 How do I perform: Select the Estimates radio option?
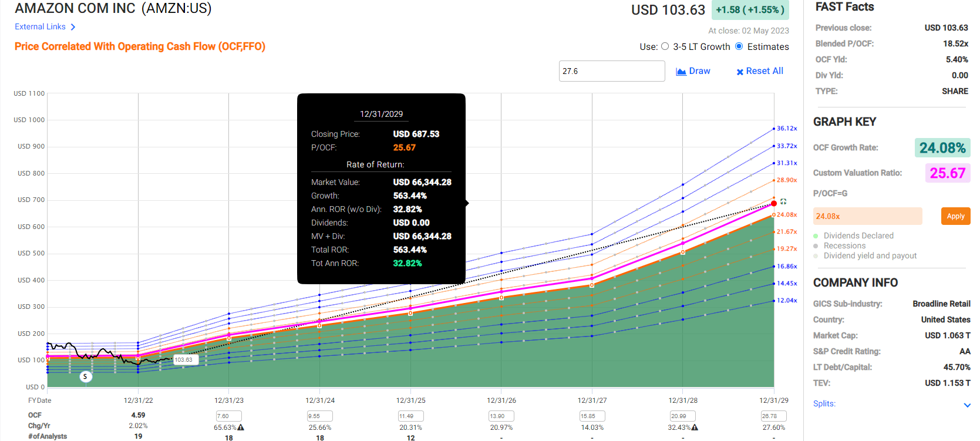pyautogui.click(x=739, y=46)
